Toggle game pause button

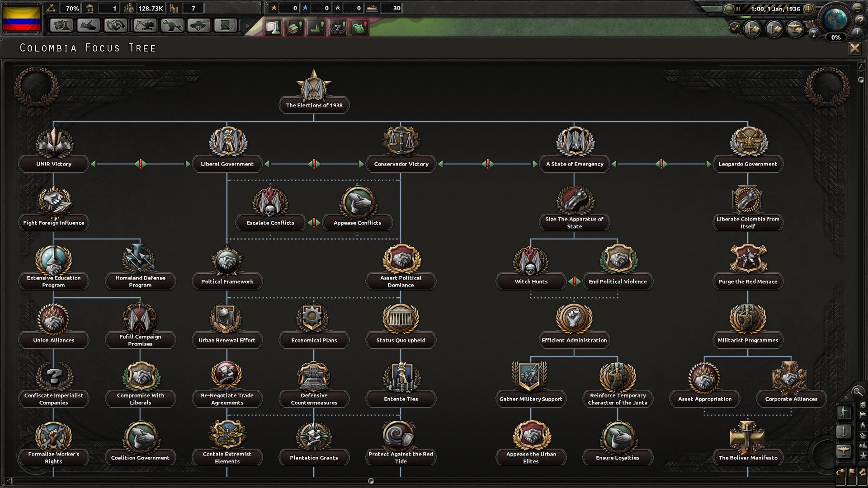(738, 9)
